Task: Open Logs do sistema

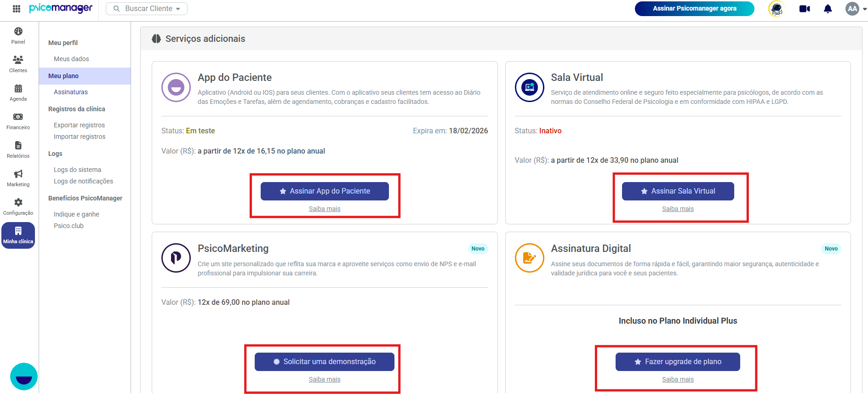Action: click(77, 170)
